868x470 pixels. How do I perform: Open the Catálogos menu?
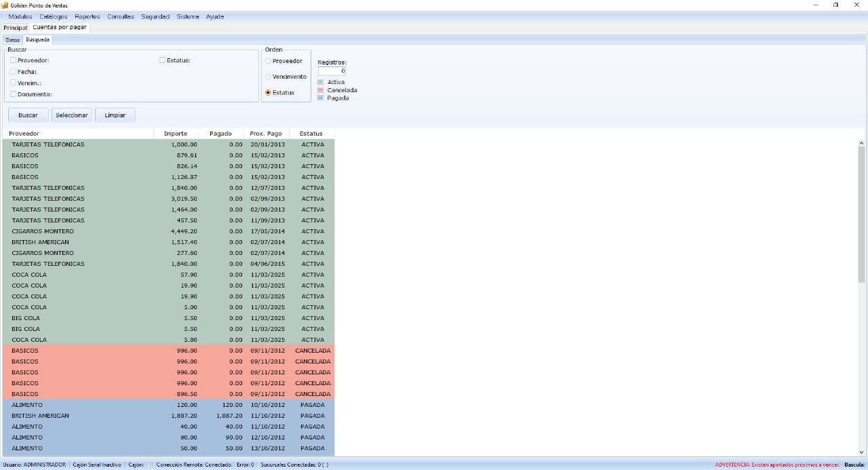pyautogui.click(x=54, y=16)
